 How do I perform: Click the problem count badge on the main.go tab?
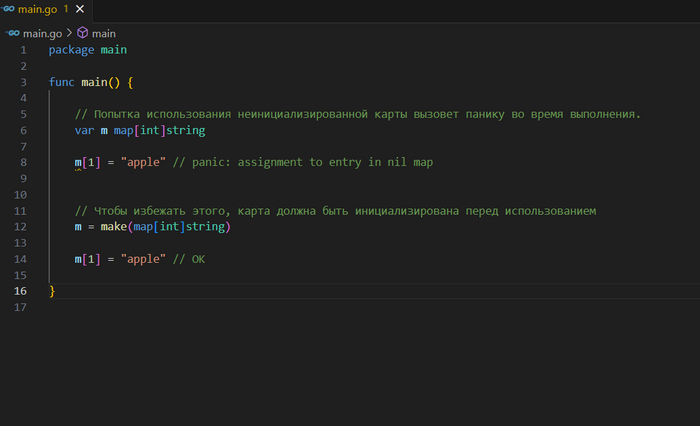(x=66, y=8)
